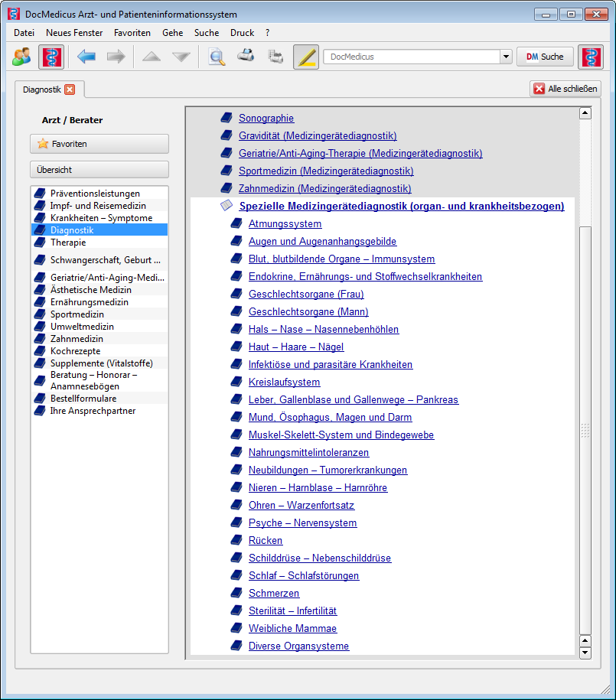
Task: Click into the DocMedicus search field
Action: (412, 57)
